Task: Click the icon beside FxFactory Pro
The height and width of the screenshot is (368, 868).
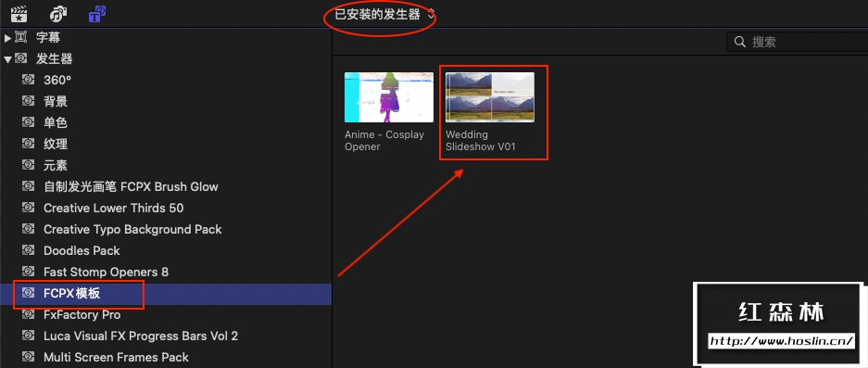Action: coord(28,314)
